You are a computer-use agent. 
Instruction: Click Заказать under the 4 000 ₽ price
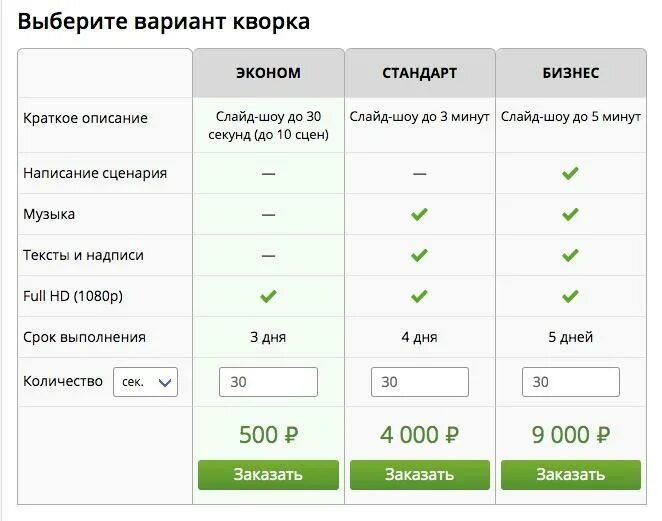coord(420,475)
